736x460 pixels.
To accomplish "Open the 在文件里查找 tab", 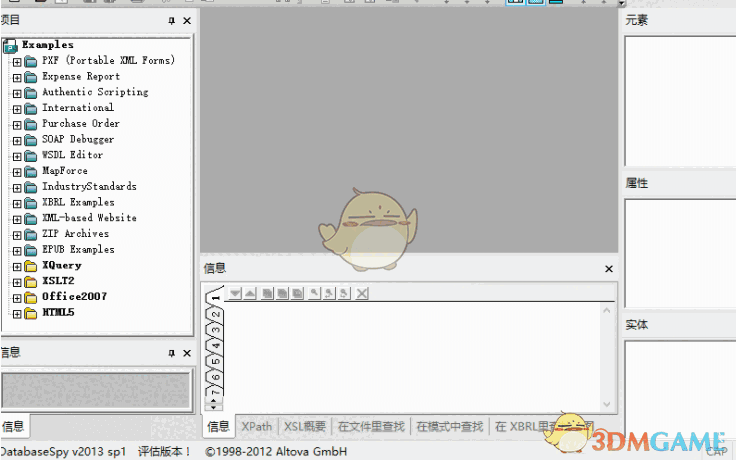I will (x=371, y=427).
